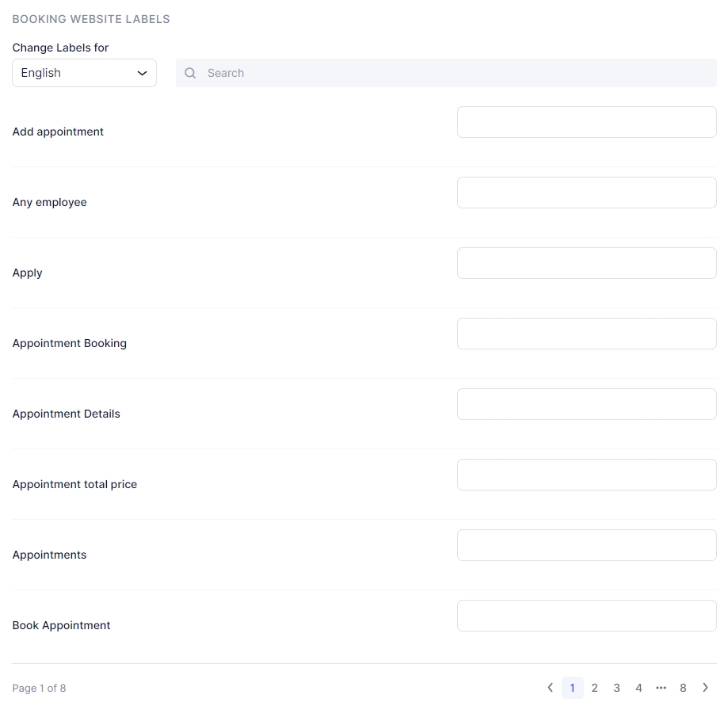The width and height of the screenshot is (728, 710).
Task: Click the dropdown chevron beside English
Action: [143, 73]
